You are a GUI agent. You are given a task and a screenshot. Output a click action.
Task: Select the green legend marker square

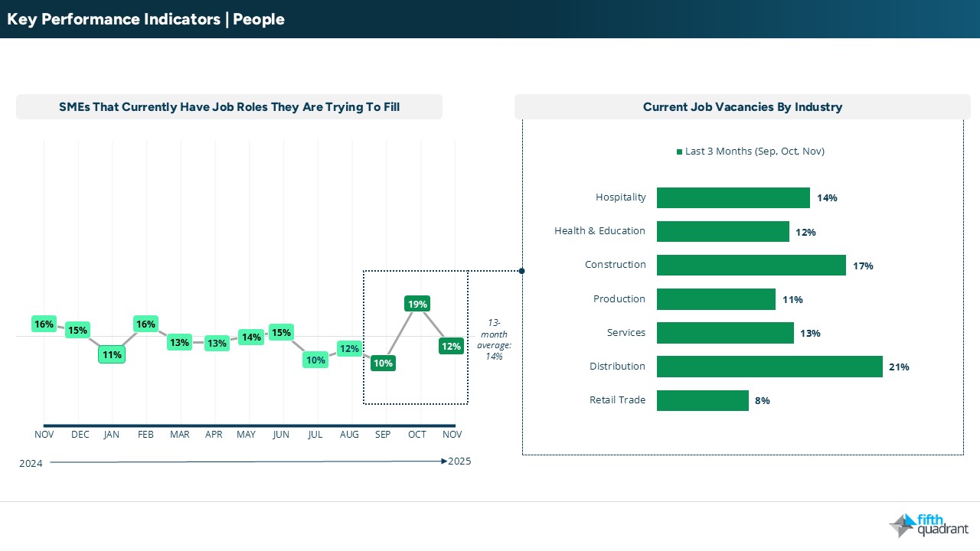click(x=679, y=152)
